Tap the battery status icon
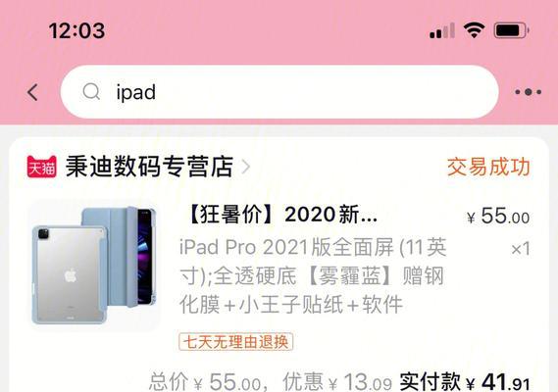558x392 pixels. (x=511, y=30)
